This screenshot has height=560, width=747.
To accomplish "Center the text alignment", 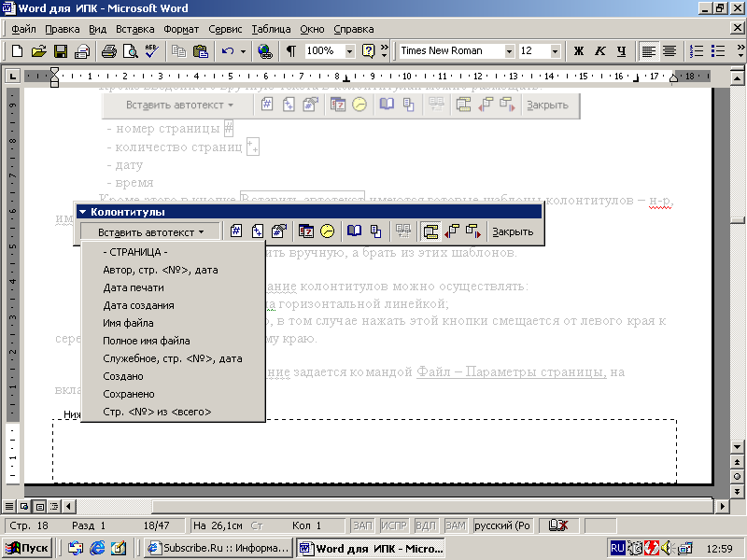I will click(669, 50).
